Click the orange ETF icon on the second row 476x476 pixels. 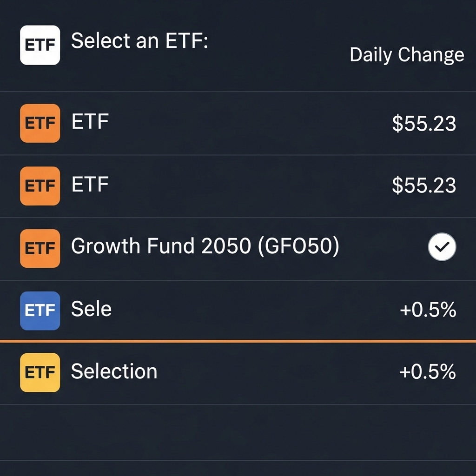[x=40, y=186]
